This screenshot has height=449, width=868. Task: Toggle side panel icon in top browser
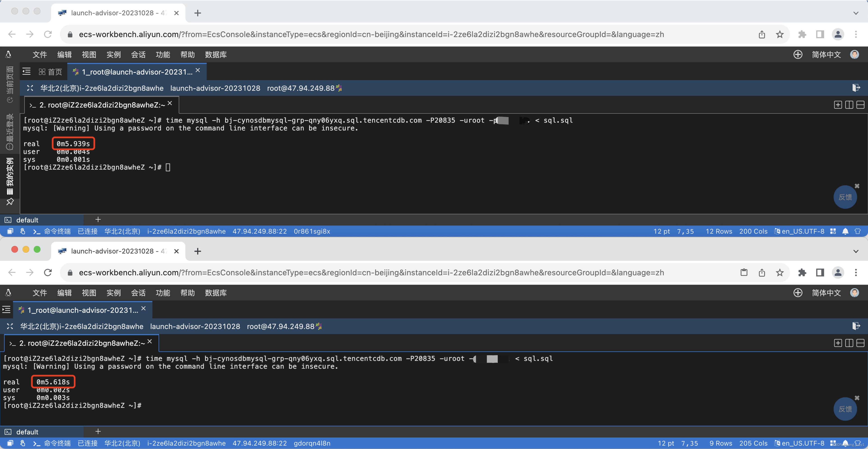click(x=820, y=34)
